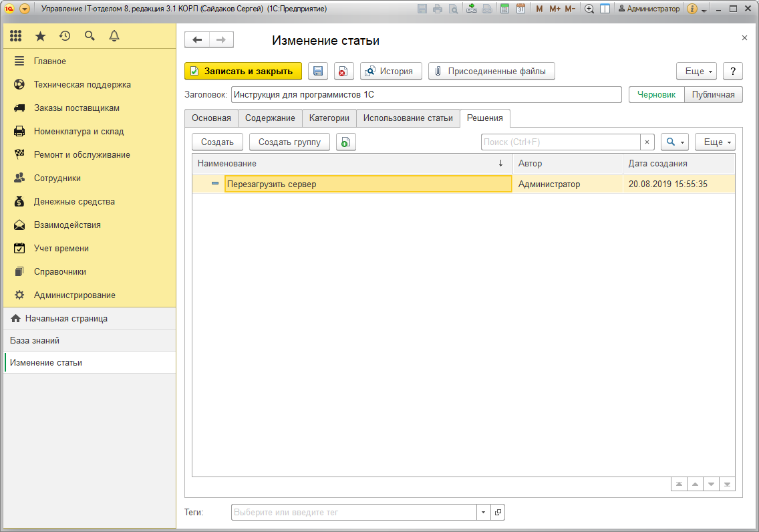Image resolution: width=759 pixels, height=532 pixels.
Task: Toggle the panel layout icon in title bar
Action: point(605,9)
